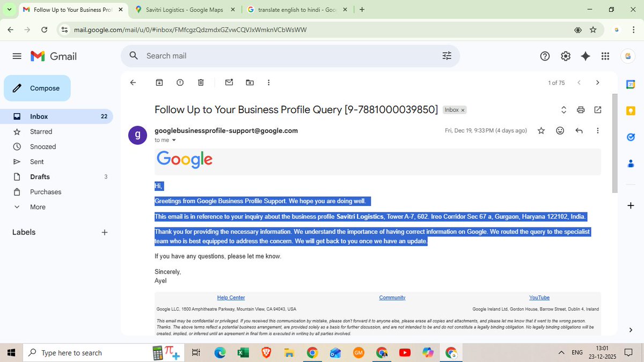The height and width of the screenshot is (362, 644).
Task: Open Windows Start menu
Action: pyautogui.click(x=11, y=352)
